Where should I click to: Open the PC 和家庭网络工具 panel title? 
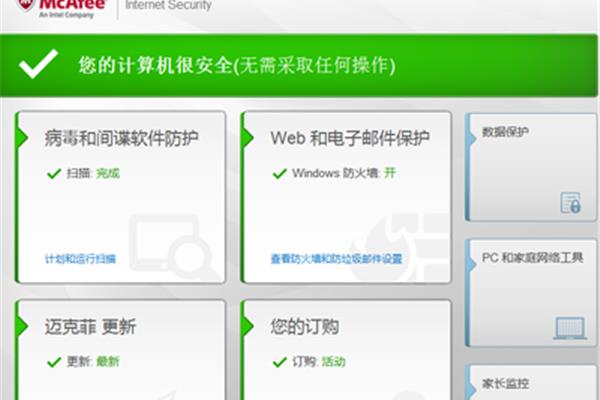532,258
